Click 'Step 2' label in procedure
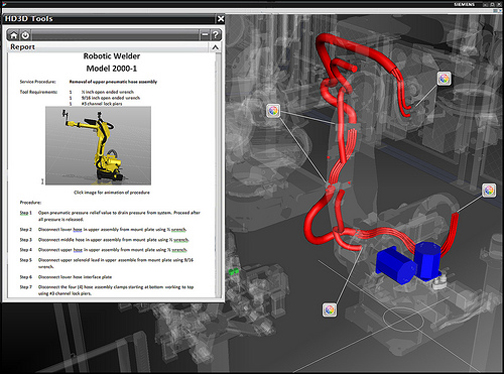 (26, 229)
